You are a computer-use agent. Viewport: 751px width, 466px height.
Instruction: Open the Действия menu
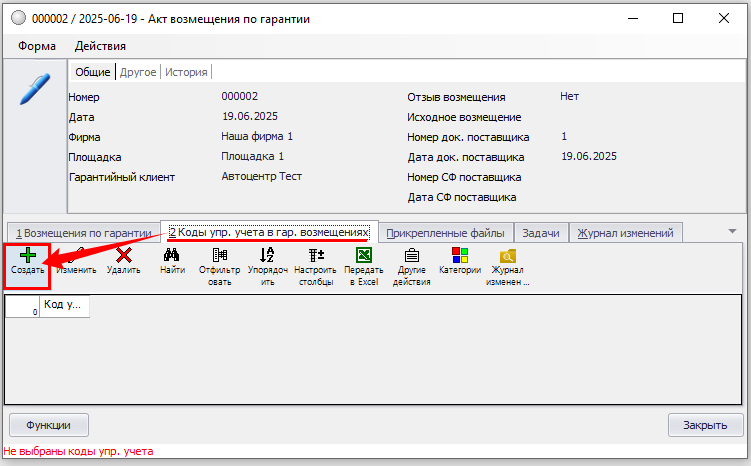tap(100, 46)
